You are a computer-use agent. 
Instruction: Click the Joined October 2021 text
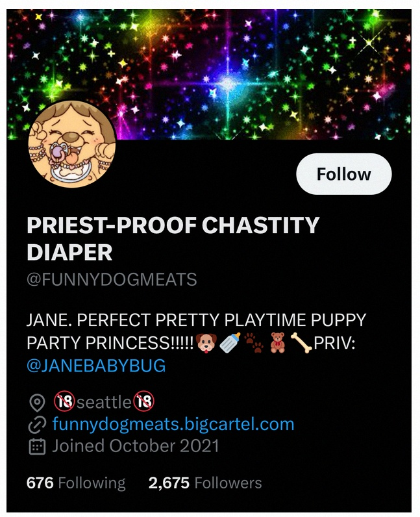point(136,446)
